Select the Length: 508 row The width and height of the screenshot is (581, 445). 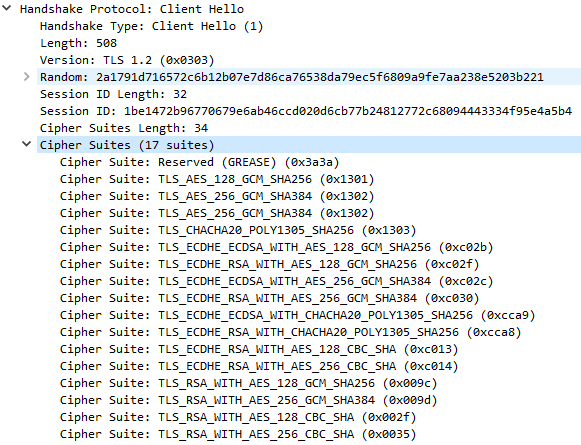tap(78, 43)
